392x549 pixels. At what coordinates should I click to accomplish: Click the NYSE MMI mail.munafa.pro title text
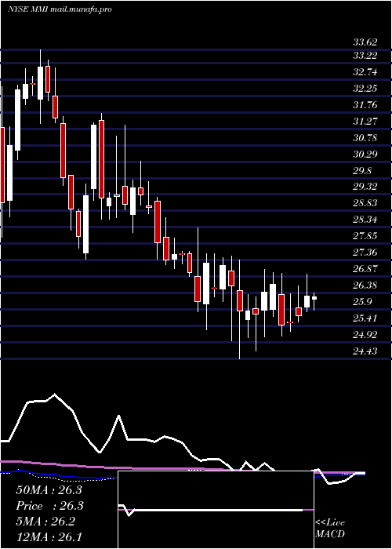[60, 9]
